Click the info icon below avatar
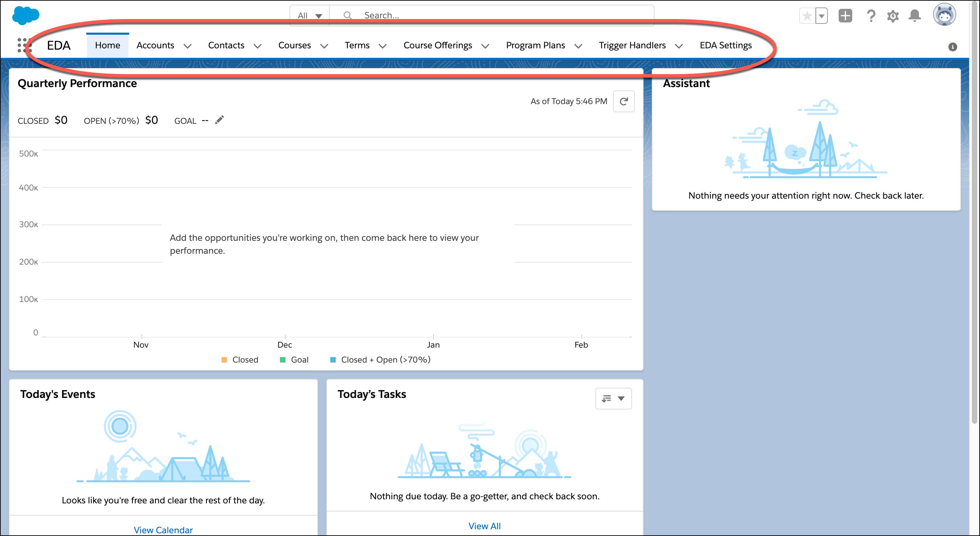980x536 pixels. coord(952,47)
